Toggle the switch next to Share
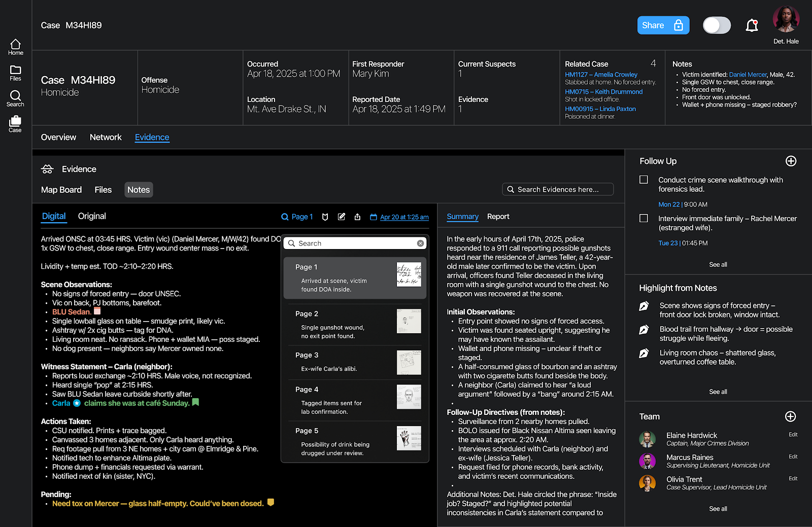Screen dimensions: 812x527 point(717,25)
